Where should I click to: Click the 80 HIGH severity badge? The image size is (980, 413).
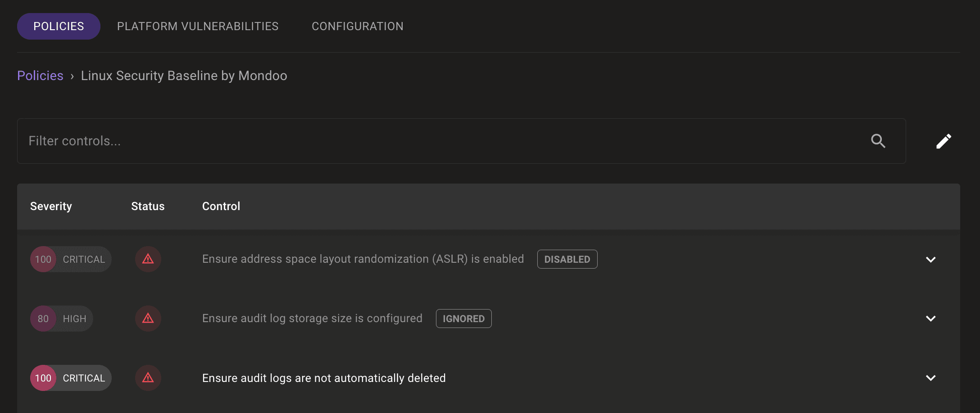(62, 319)
